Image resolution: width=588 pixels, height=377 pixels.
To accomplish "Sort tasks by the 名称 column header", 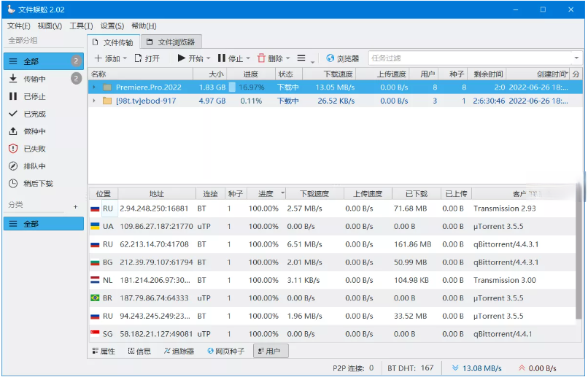I will pos(141,74).
